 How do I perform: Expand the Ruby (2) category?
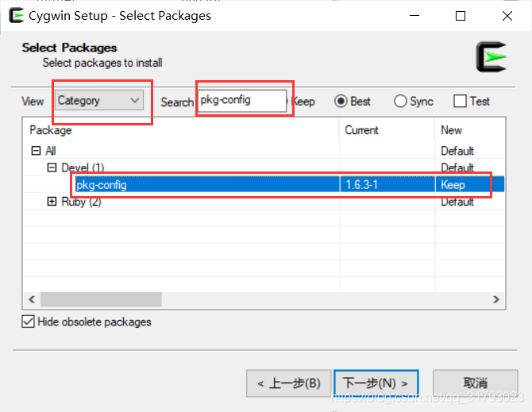52,202
